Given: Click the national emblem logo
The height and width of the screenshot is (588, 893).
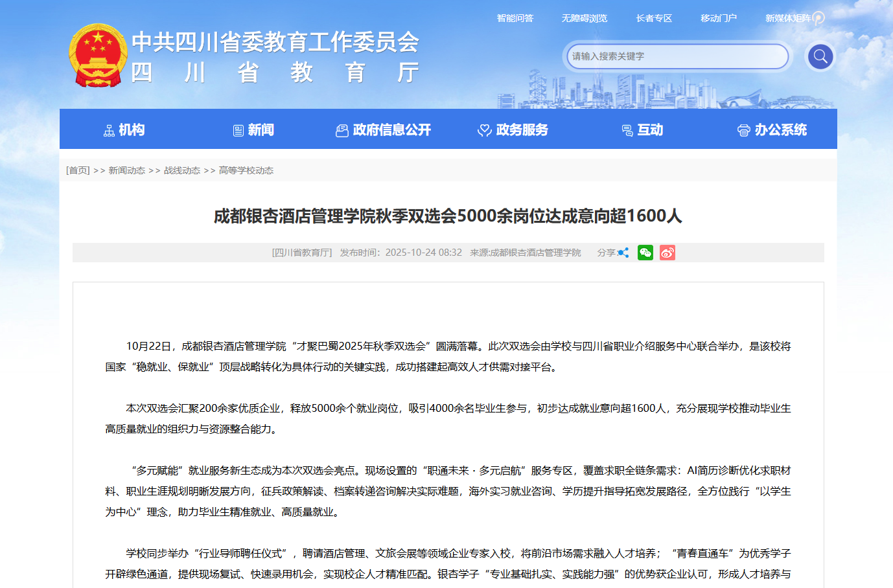Looking at the screenshot, I should tap(98, 56).
